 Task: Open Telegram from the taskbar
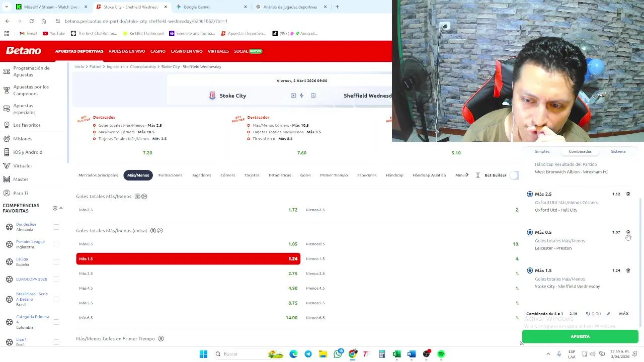tap(308, 354)
